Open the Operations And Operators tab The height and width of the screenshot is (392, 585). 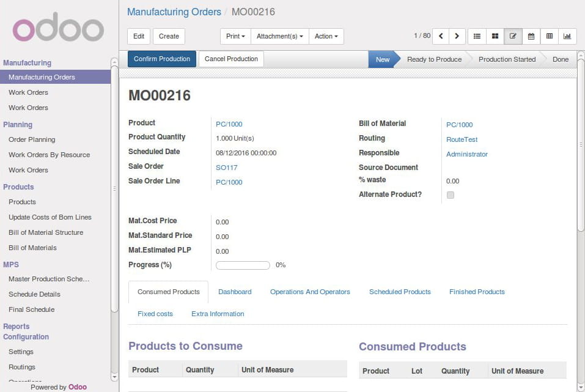[310, 292]
